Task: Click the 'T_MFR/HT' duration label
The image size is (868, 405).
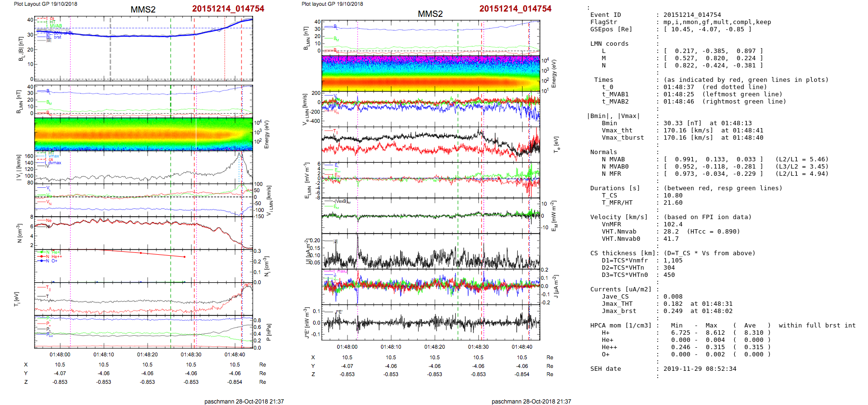Action: click(x=617, y=203)
